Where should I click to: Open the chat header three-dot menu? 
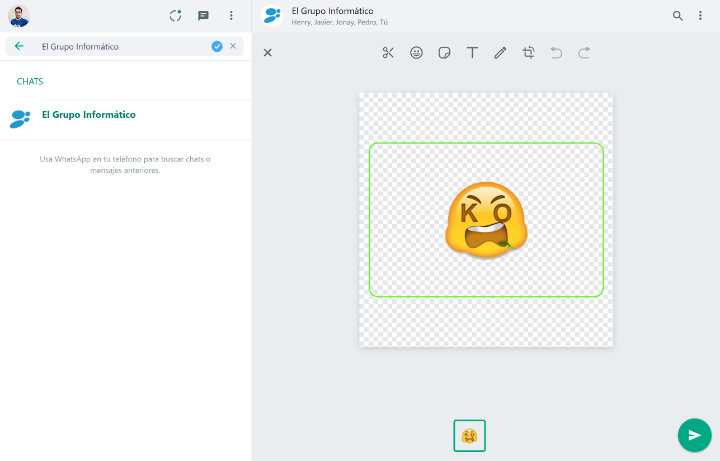[700, 16]
